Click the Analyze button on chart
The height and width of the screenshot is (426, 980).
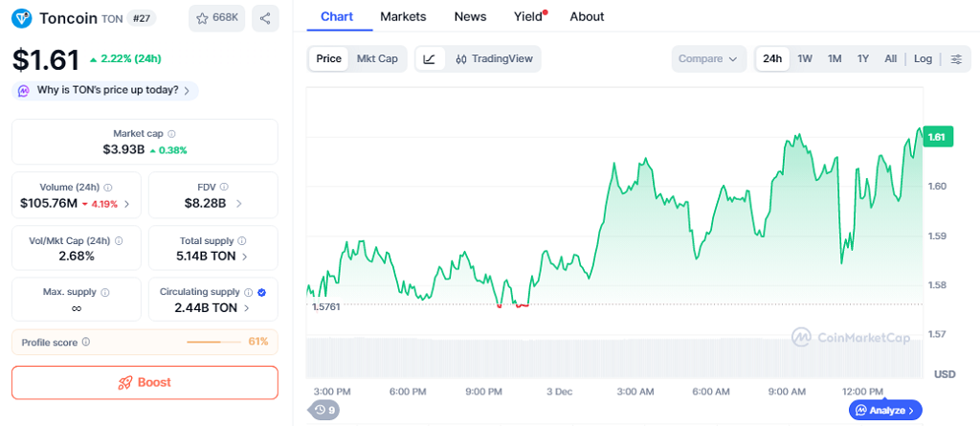pos(885,410)
